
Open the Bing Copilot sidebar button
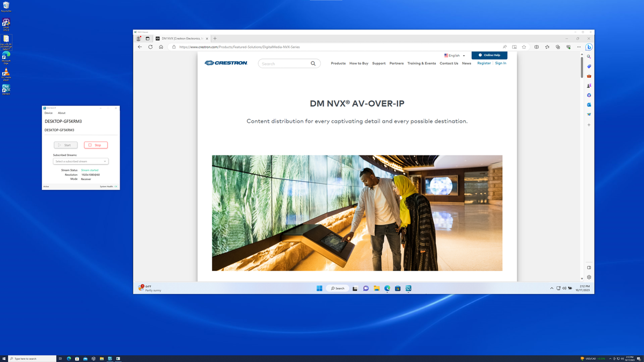pos(589,47)
